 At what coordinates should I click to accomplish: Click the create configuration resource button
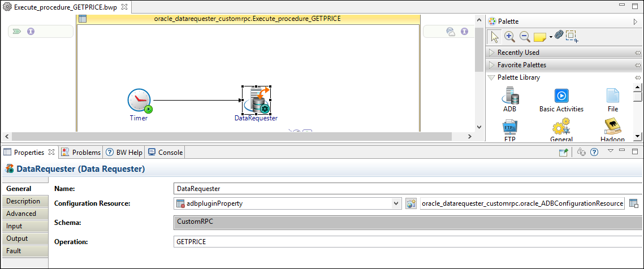410,203
